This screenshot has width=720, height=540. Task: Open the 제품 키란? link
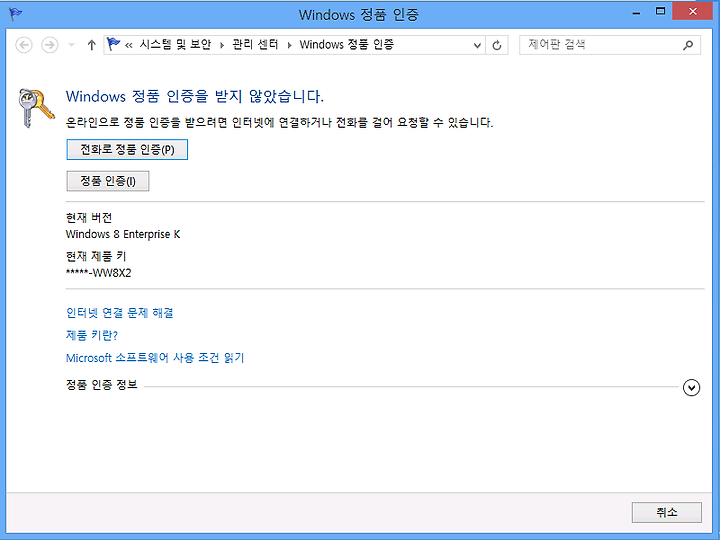pos(92,336)
